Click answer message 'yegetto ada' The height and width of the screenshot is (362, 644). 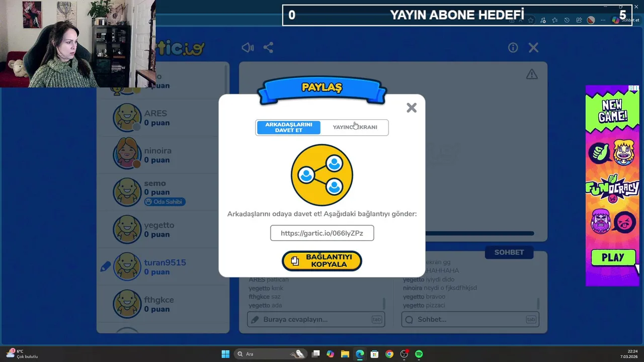tap(265, 305)
